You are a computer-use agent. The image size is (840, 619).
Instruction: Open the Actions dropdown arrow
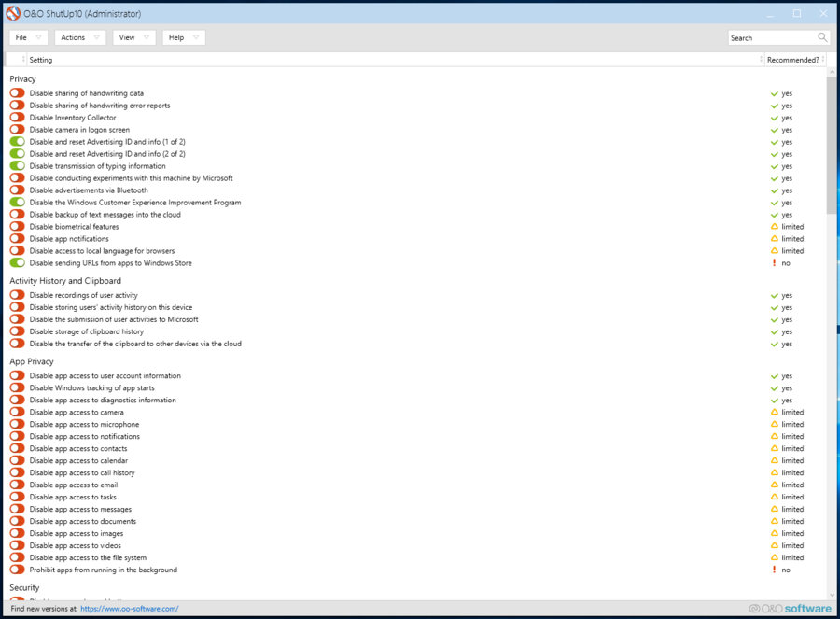click(x=96, y=37)
